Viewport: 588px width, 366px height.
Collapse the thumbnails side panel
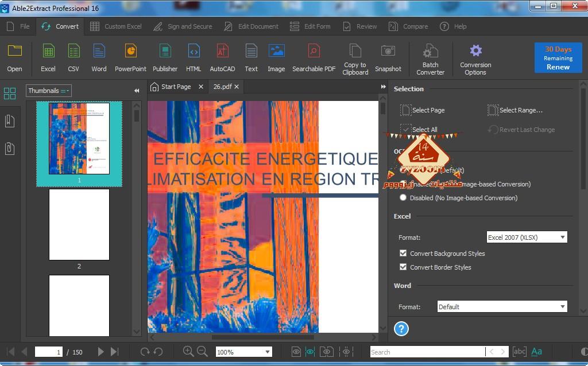coord(137,91)
